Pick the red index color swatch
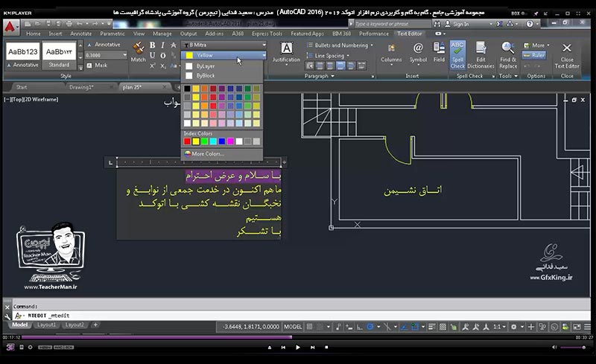Screen dimensions: 596x364 point(187,141)
